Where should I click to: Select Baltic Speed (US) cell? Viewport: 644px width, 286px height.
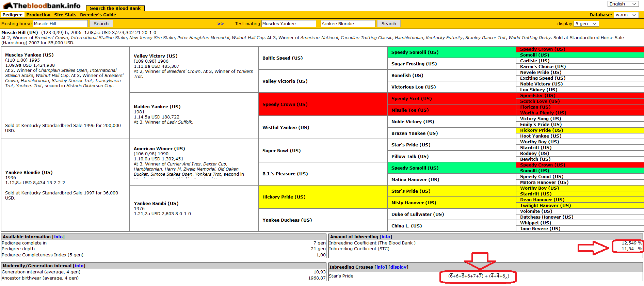pos(323,58)
